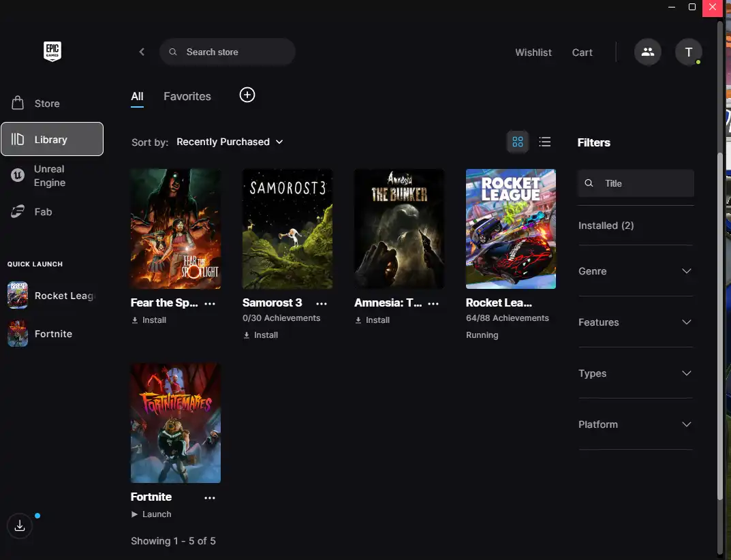Open the Downloads icon at bottom left
731x560 pixels.
click(x=20, y=525)
